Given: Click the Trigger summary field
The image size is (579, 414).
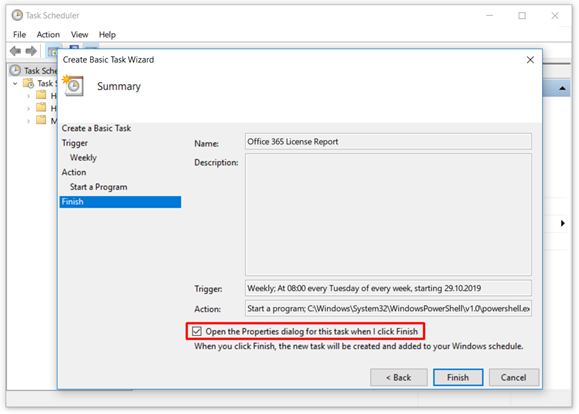Looking at the screenshot, I should tap(388, 288).
